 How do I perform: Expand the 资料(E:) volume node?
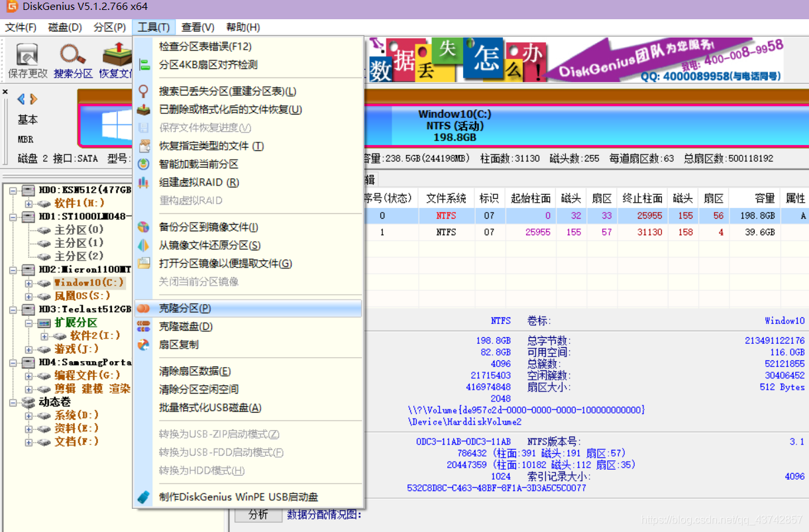[x=28, y=429]
